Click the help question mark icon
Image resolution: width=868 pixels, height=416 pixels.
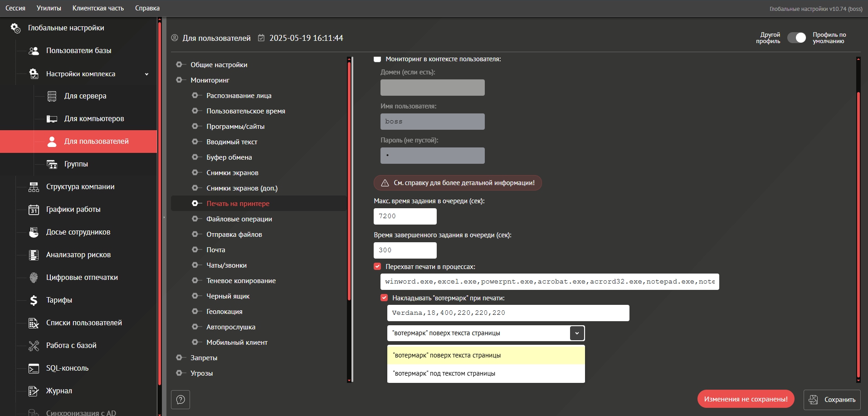180,400
